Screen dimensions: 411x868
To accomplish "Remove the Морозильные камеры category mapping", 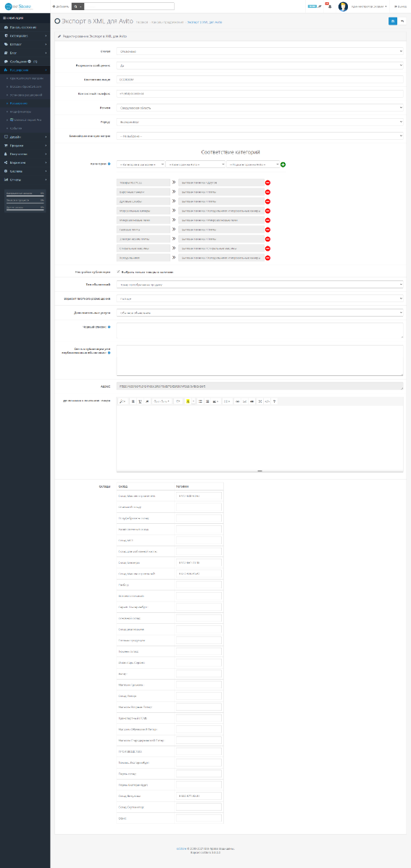I will (267, 210).
